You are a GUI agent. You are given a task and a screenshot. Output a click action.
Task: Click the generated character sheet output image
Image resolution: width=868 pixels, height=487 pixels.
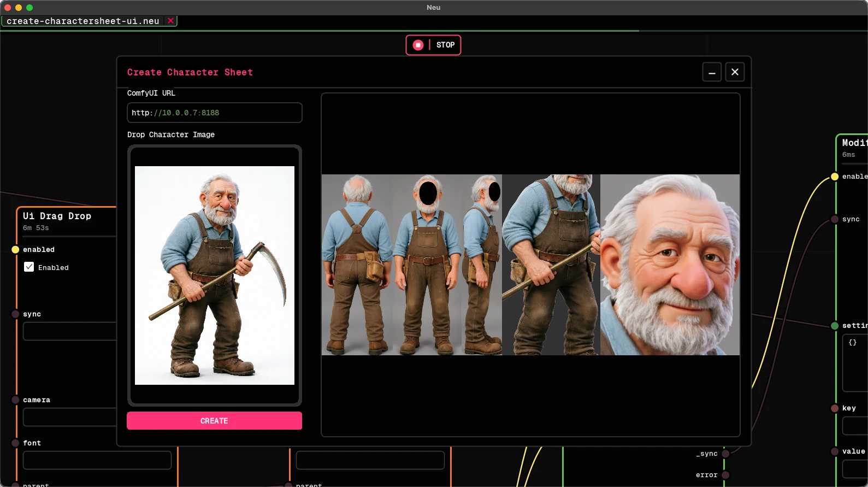point(530,265)
